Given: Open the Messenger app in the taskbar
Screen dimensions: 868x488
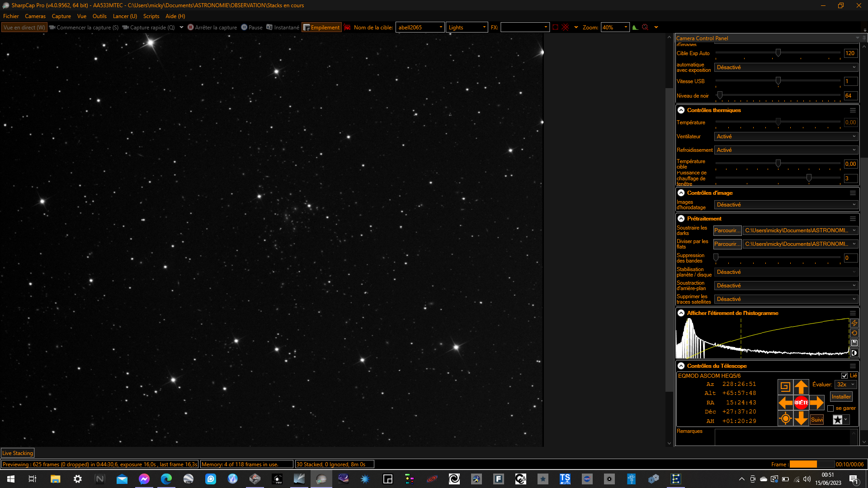Looking at the screenshot, I should tap(144, 479).
